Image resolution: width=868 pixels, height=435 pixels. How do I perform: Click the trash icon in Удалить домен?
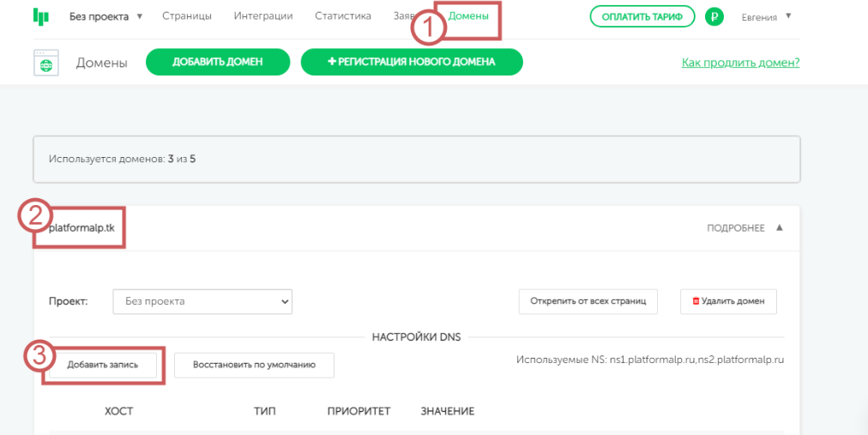tap(695, 302)
